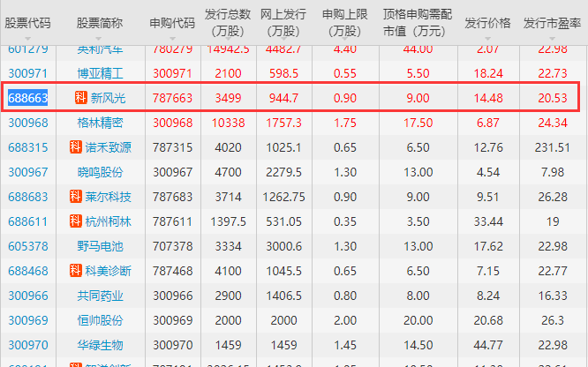The height and width of the screenshot is (367, 588).
Task: Sort by 发行市盈率 column header
Action: (x=552, y=23)
